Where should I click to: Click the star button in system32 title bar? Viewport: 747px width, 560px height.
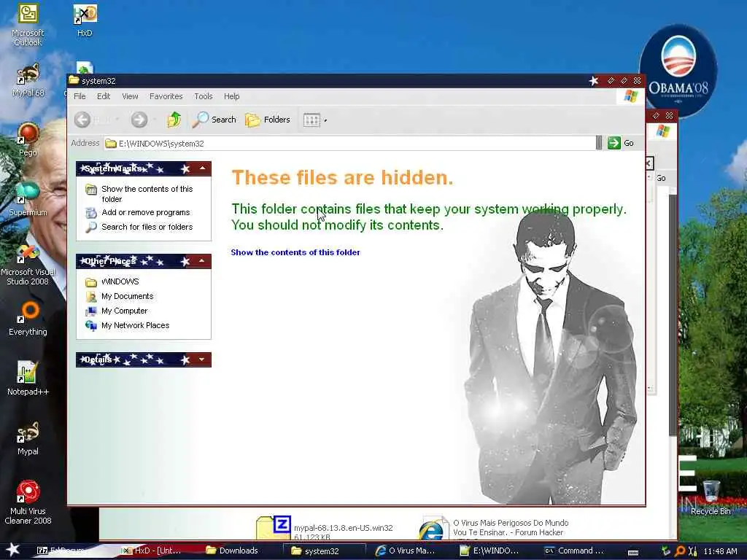pos(594,80)
